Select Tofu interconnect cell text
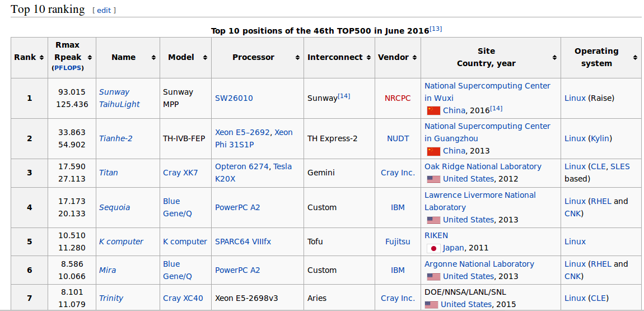The height and width of the screenshot is (311, 644). click(x=315, y=242)
